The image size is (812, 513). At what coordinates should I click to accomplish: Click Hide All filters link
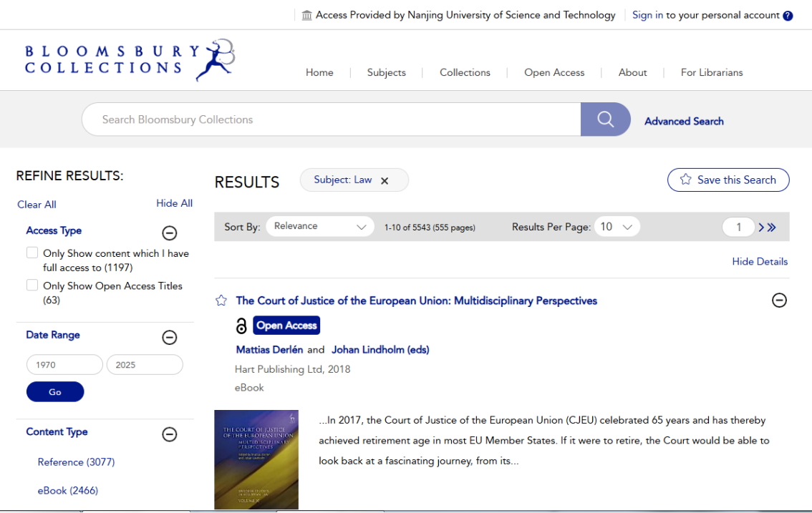point(175,203)
